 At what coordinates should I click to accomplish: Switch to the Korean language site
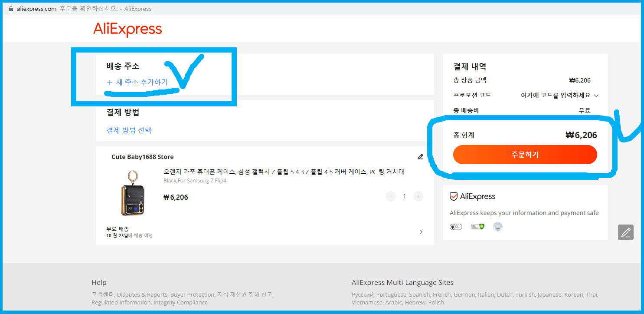tap(573, 294)
